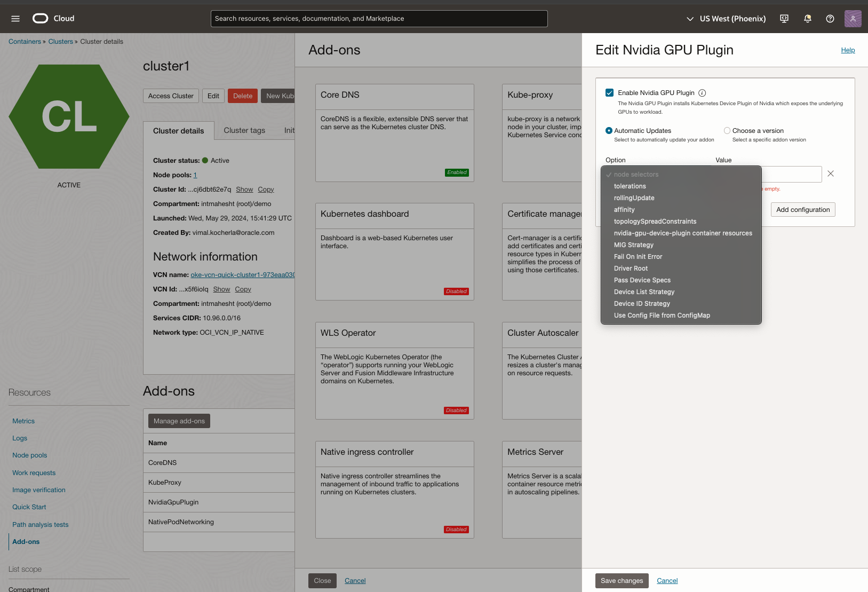Click the top search resources field
868x592 pixels.
click(x=379, y=19)
